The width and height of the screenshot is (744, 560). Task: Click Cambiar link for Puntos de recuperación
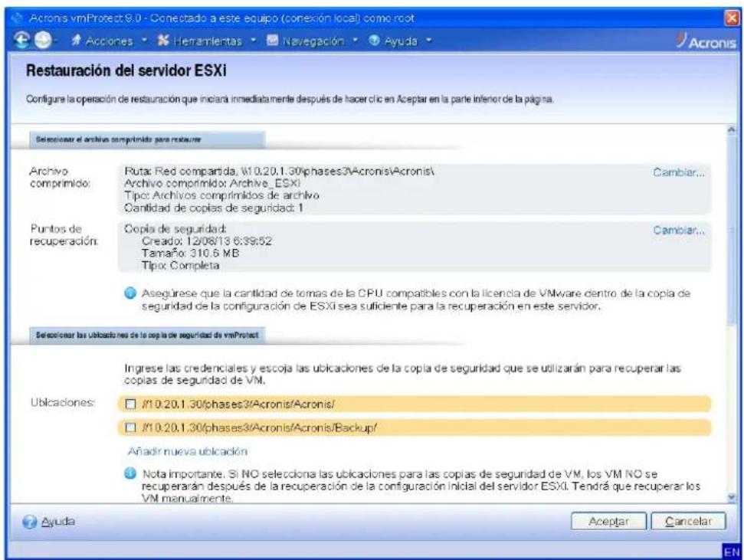click(679, 230)
